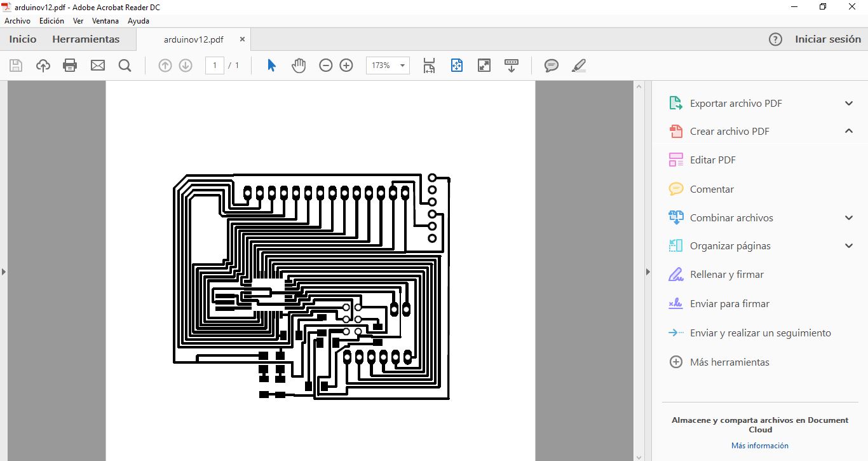Click the Crear archivo PDF icon
The width and height of the screenshot is (868, 461).
coord(676,131)
